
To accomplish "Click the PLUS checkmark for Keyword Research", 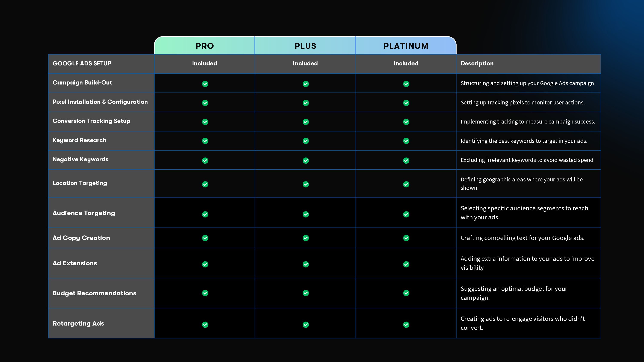I will tap(305, 141).
